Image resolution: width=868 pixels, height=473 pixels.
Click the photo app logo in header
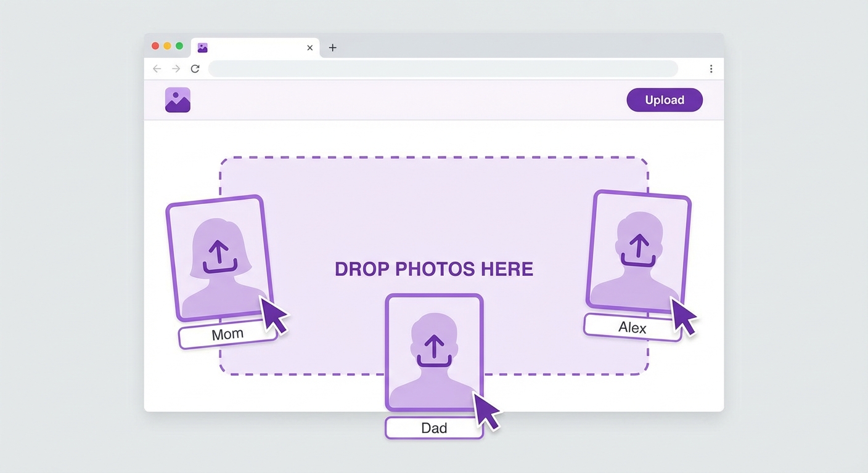178,100
